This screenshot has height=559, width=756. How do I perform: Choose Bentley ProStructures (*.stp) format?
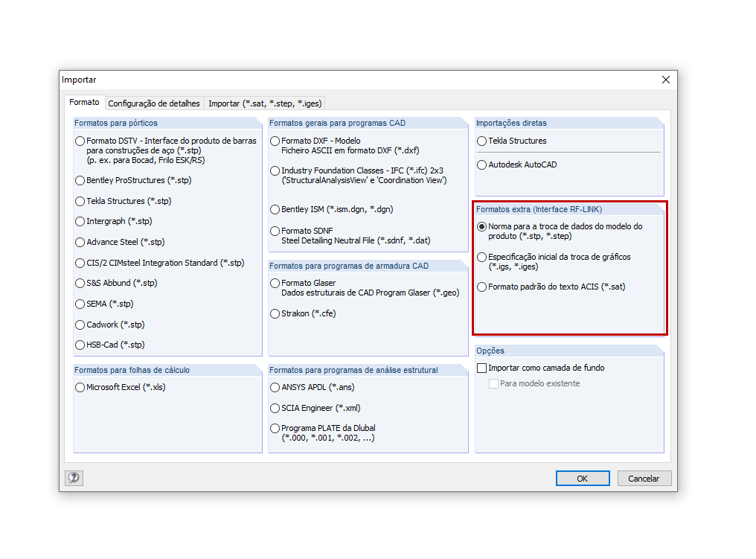point(80,180)
